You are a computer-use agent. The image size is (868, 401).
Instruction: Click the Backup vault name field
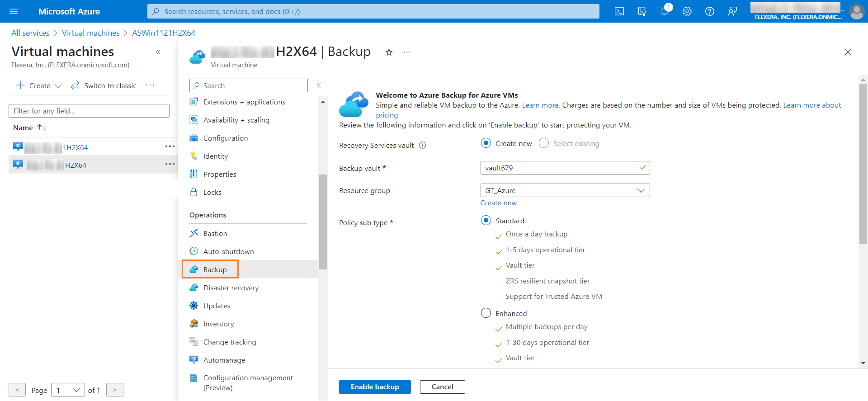[561, 168]
